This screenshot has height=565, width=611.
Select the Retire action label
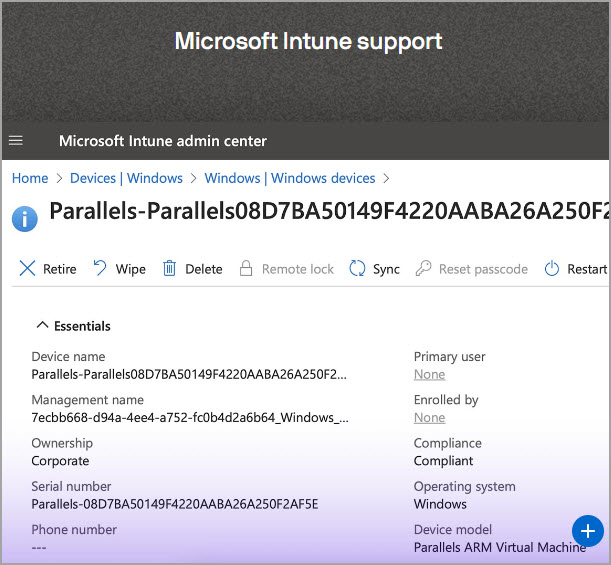coord(60,269)
